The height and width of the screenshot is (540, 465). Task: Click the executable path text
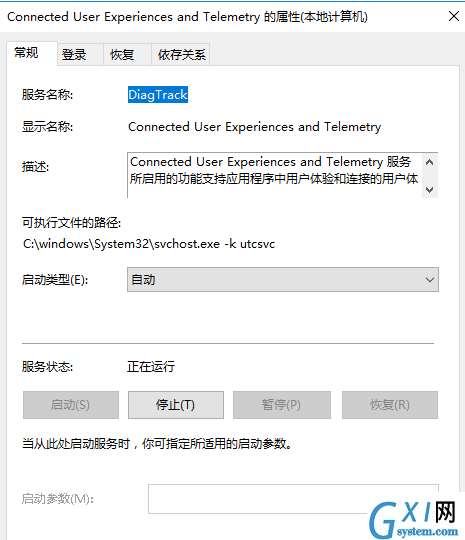click(x=149, y=244)
